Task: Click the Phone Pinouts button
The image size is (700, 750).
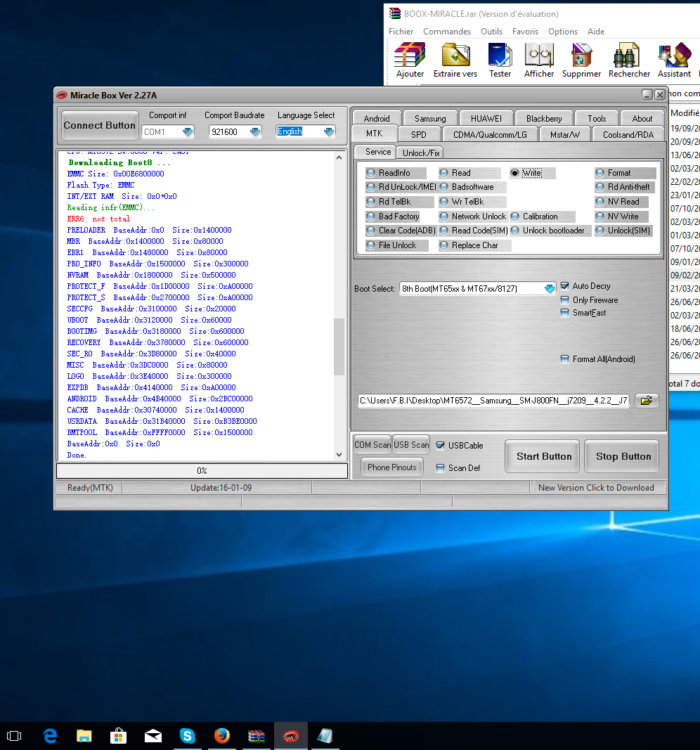Action: click(x=391, y=467)
